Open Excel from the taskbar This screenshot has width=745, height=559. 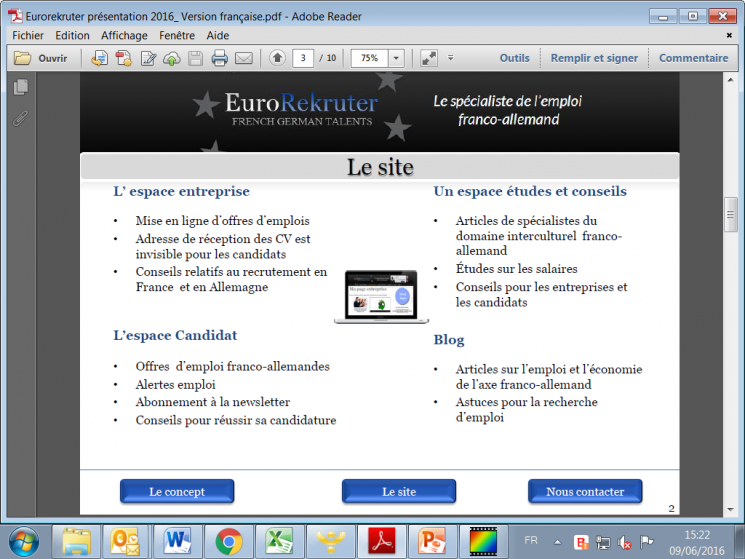pos(279,542)
